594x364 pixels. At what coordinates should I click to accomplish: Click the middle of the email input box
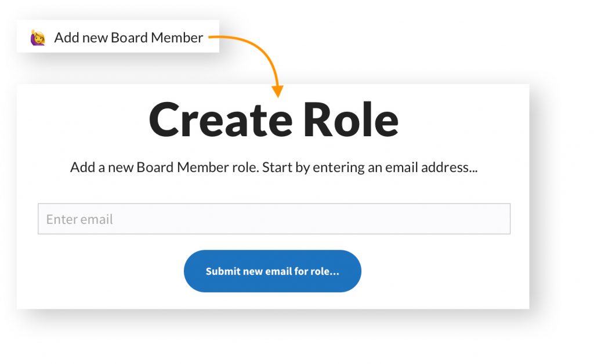click(x=274, y=219)
